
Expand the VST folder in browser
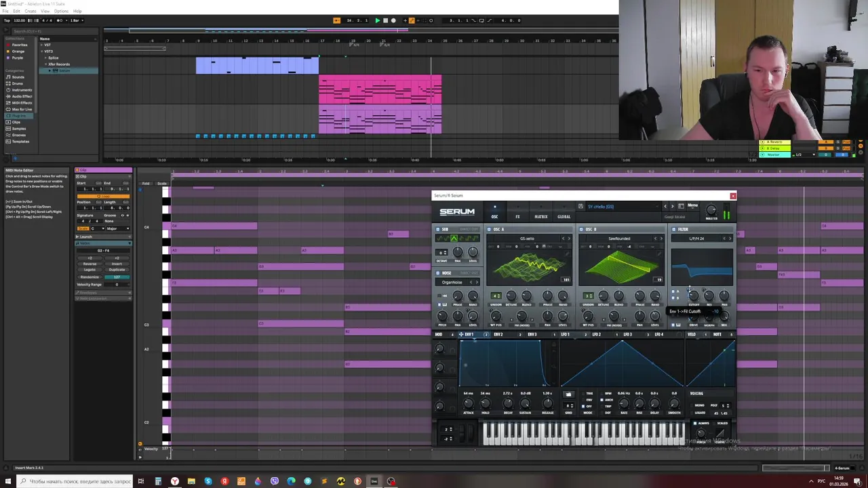42,45
